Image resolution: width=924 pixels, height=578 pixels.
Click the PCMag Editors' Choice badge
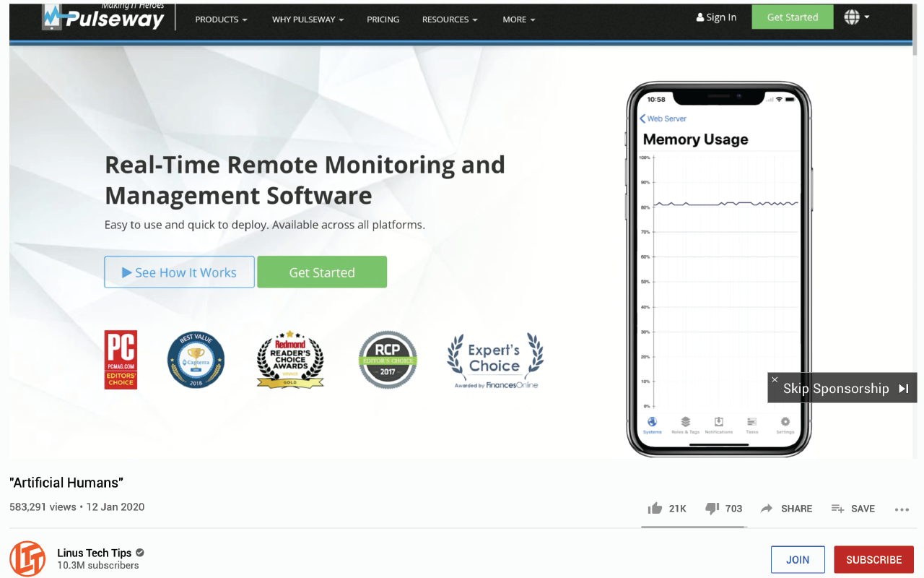pyautogui.click(x=121, y=360)
